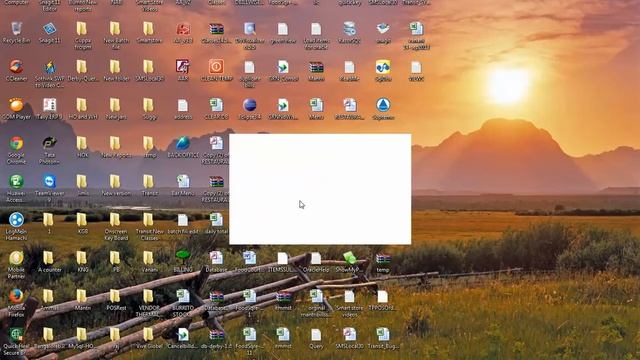Click inside the blank white window
640x360 pixels.
tap(320, 189)
